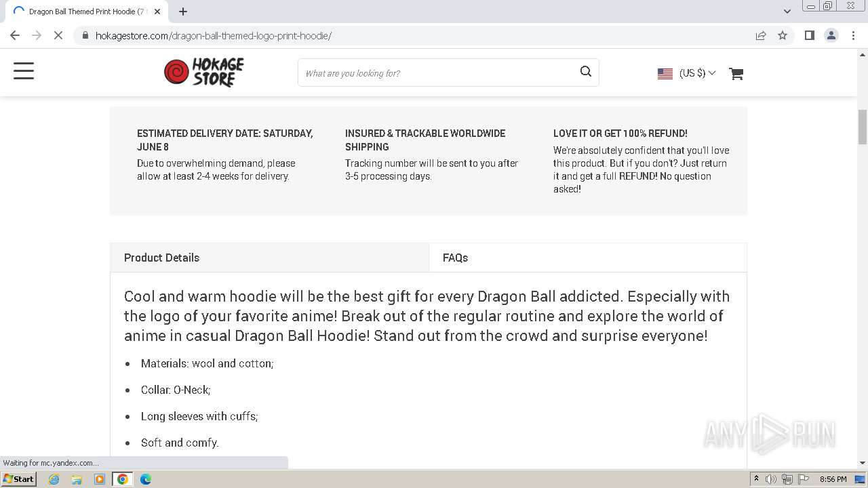
Task: Click "We're absolutely confident" refund text
Action: (x=641, y=169)
